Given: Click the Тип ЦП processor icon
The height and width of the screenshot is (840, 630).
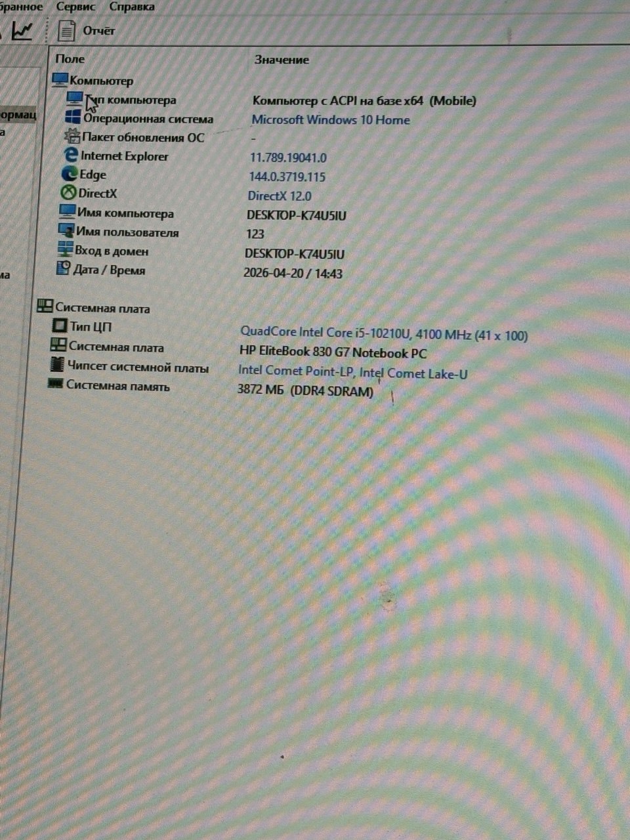Looking at the screenshot, I should [x=60, y=325].
